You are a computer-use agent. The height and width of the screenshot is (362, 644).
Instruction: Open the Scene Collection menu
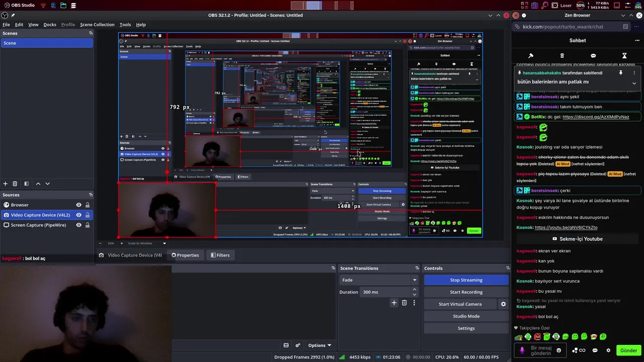97,25
